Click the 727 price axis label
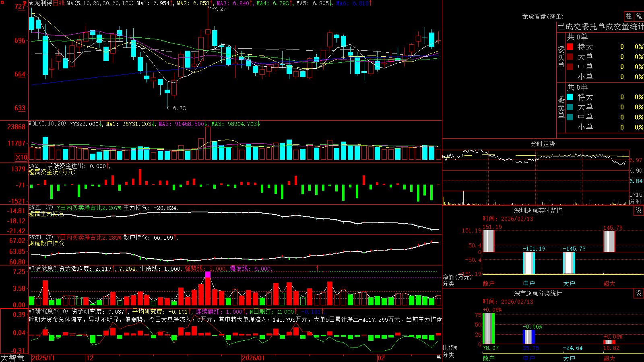Viewport: 644px width, 362px height. (x=20, y=6)
